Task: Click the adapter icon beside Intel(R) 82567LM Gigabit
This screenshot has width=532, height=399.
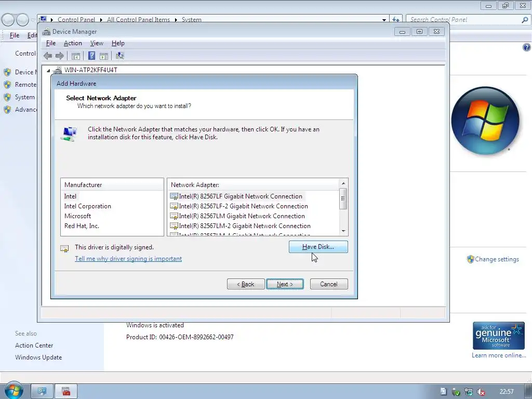Action: [x=174, y=216]
